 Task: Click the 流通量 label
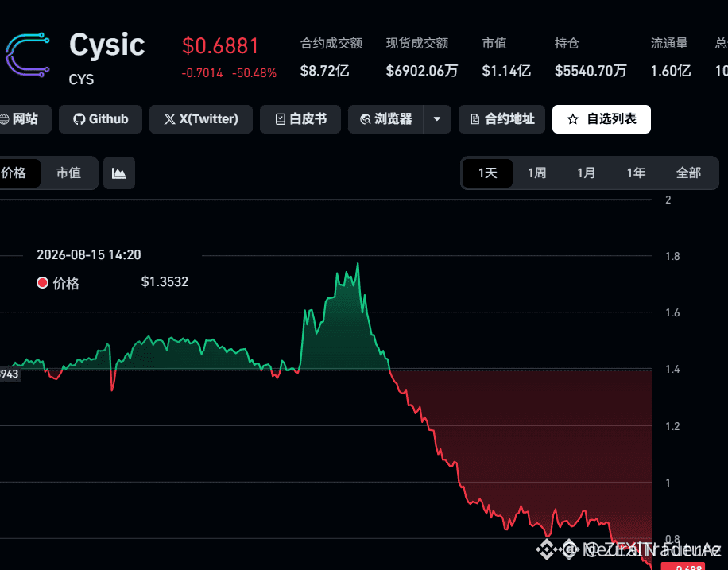pyautogui.click(x=669, y=44)
